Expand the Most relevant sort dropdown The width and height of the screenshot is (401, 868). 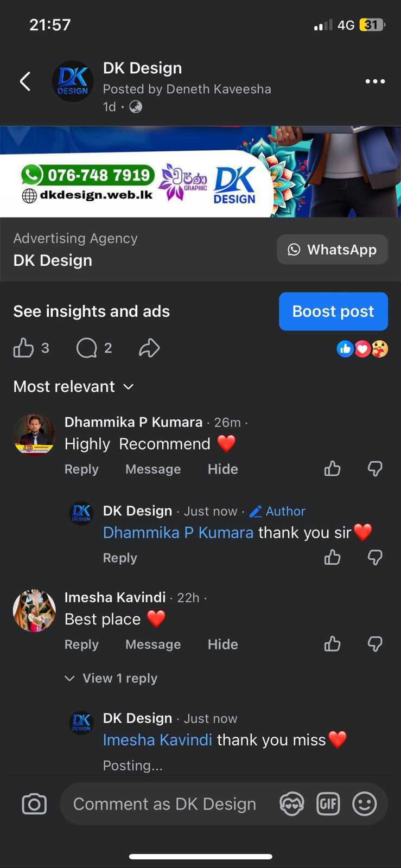[x=73, y=386]
